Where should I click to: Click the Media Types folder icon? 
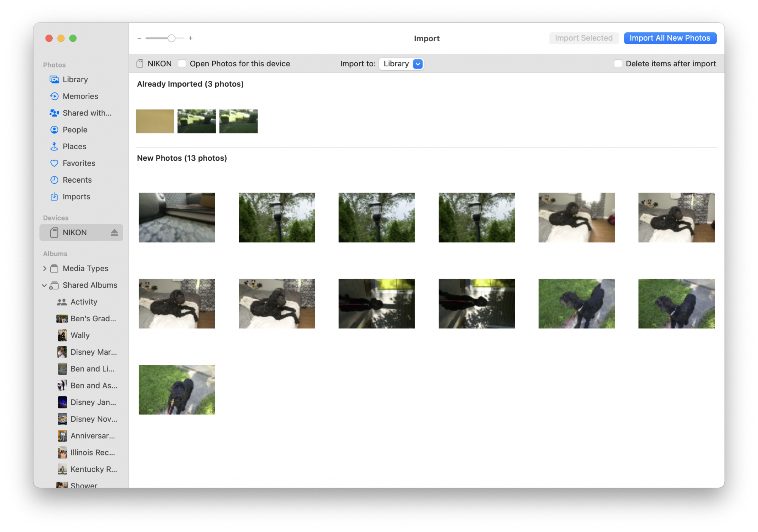click(x=54, y=268)
